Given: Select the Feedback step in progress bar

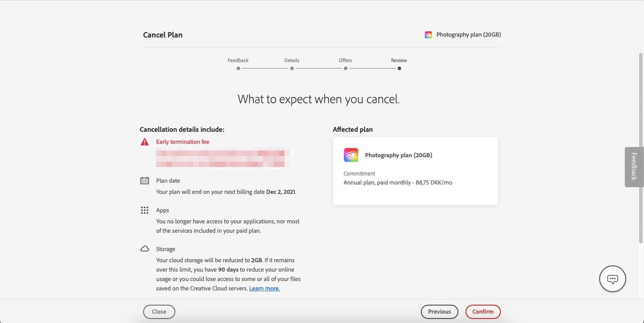Looking at the screenshot, I should coord(238,64).
